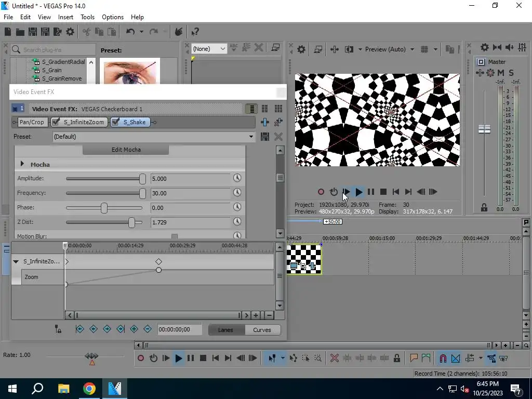
Task: Select the diamond keyframe on S_InfiniteZoom lane
Action: click(158, 262)
